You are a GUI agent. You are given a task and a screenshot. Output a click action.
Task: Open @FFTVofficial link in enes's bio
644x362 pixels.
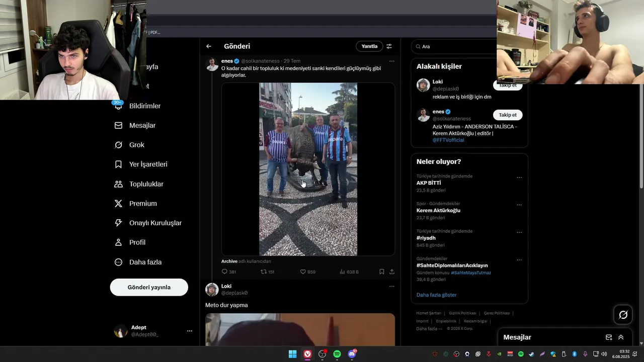(448, 140)
